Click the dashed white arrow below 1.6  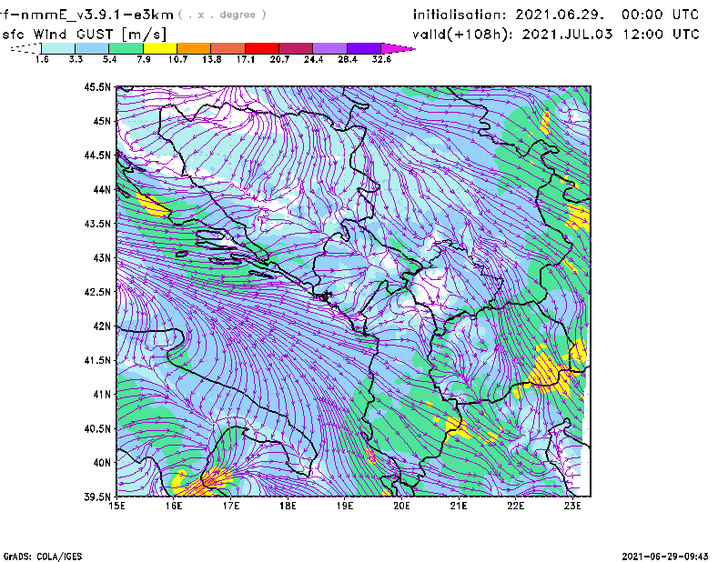[25, 48]
